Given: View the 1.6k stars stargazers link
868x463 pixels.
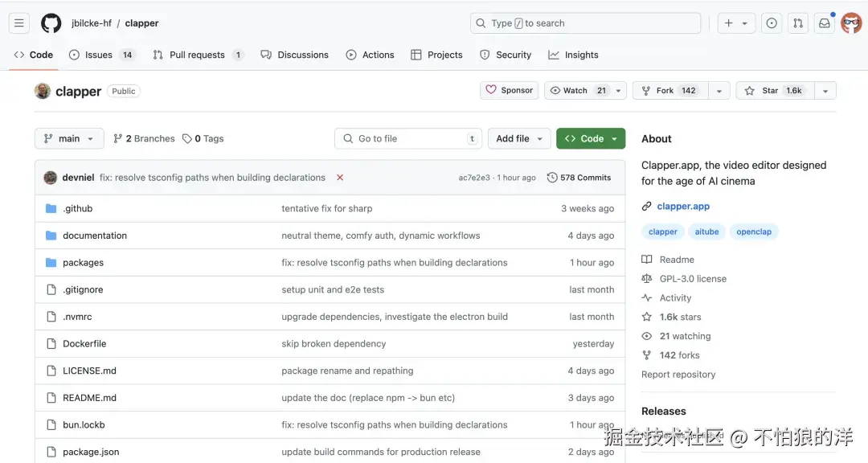Looking at the screenshot, I should pyautogui.click(x=671, y=317).
